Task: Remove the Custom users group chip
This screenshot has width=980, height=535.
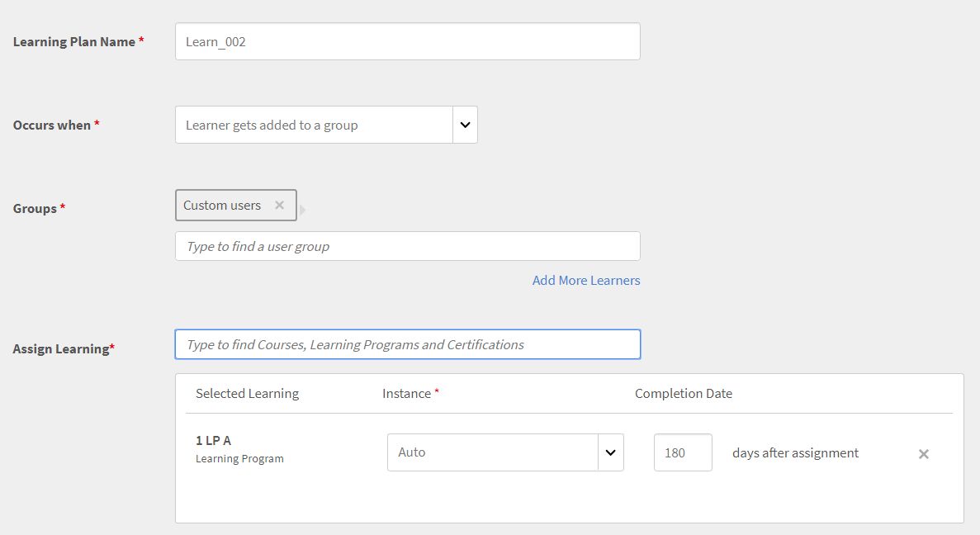Action: [x=279, y=206]
